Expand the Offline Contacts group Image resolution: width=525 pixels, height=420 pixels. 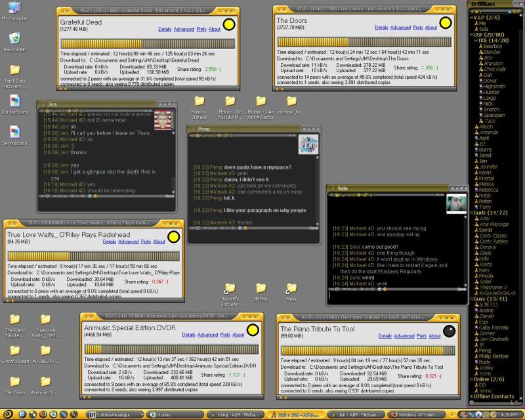tap(471, 396)
